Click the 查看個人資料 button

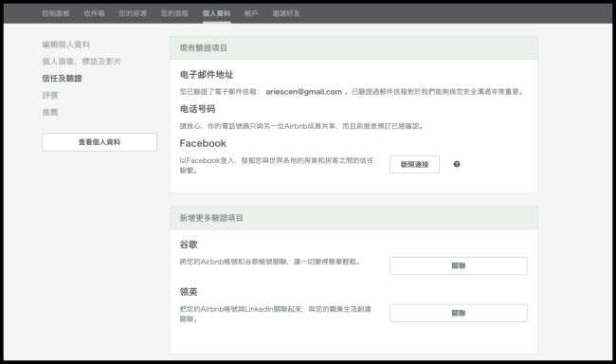coord(100,142)
